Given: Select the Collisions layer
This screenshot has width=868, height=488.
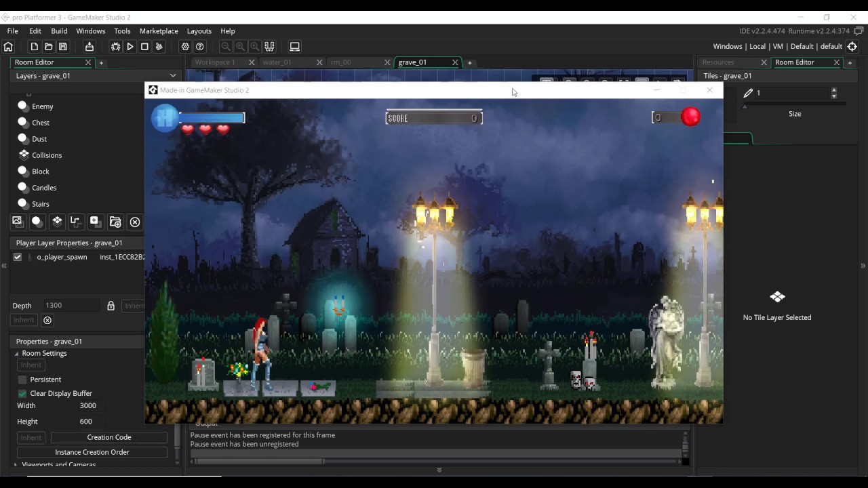Looking at the screenshot, I should (x=47, y=155).
